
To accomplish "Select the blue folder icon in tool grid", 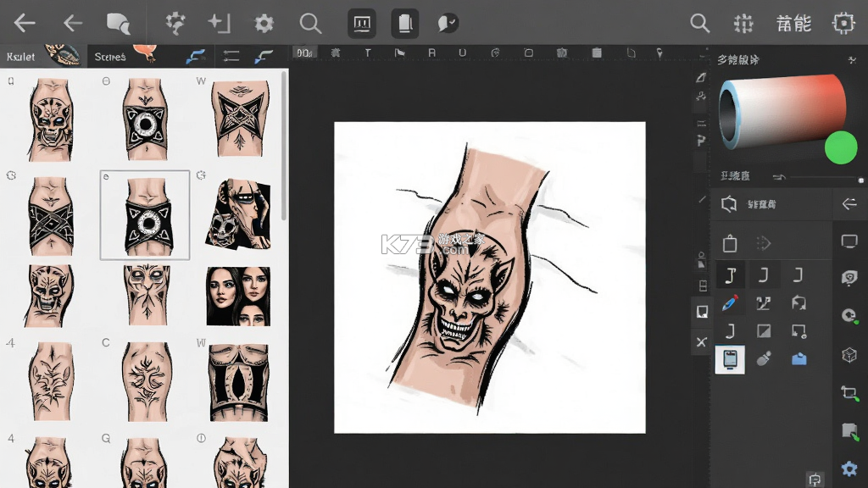I will [798, 359].
